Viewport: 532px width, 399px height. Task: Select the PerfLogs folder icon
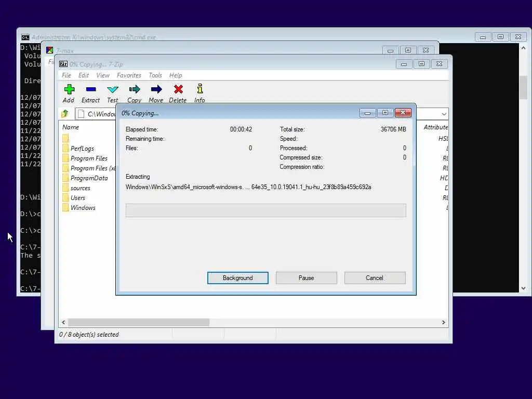pyautogui.click(x=65, y=148)
